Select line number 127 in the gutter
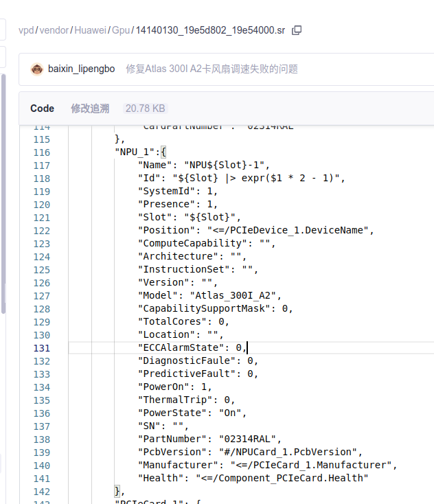434x504 pixels. [x=42, y=295]
